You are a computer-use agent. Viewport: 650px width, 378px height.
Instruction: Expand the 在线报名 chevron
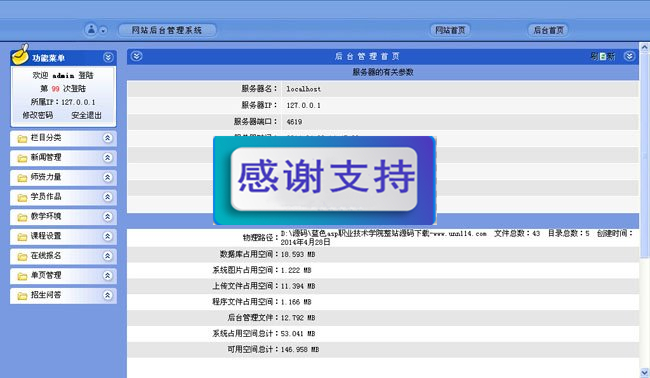coord(107,256)
